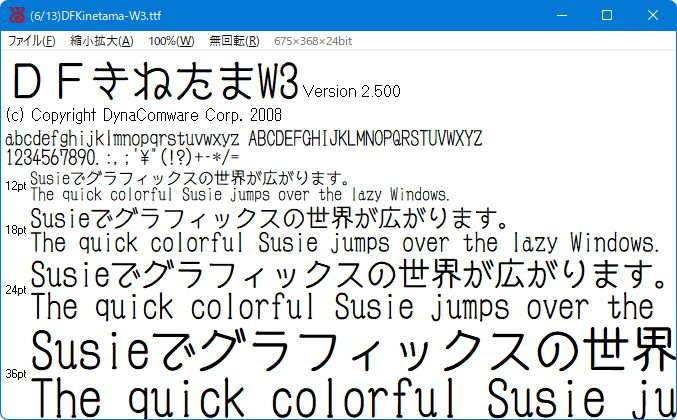Open the 縮小拡大(A) menu

point(101,41)
